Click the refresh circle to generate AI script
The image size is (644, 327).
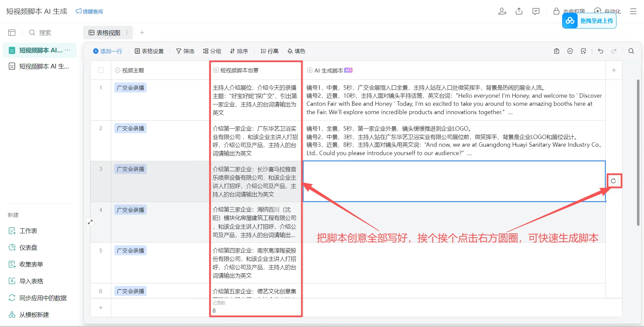[x=614, y=181]
